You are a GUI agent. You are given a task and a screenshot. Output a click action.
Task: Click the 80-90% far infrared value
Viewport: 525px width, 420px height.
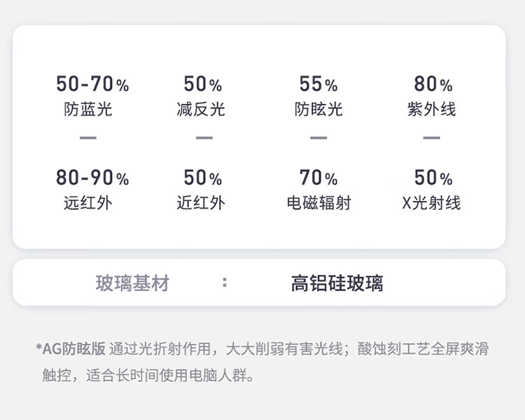pos(92,178)
